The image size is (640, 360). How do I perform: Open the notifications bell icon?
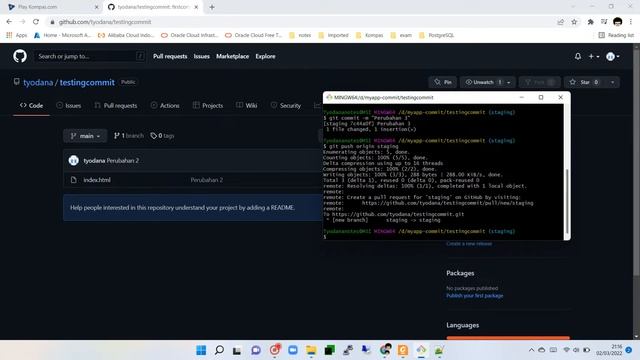tap(578, 56)
